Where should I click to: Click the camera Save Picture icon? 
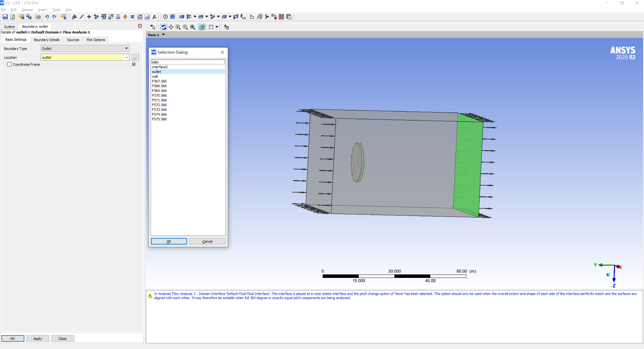38,17
